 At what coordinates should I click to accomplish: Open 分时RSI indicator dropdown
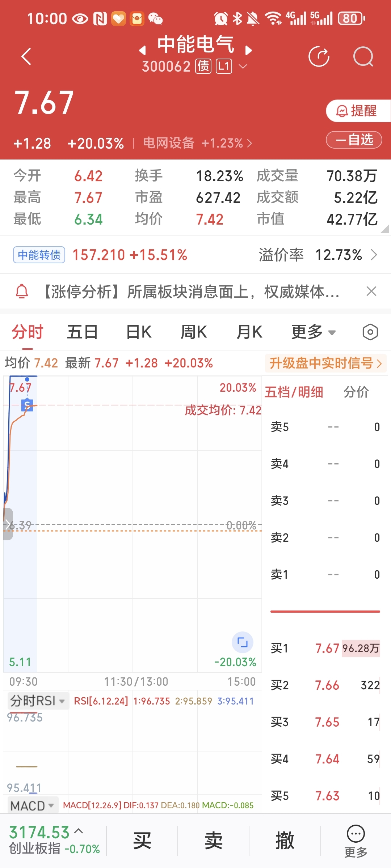[37, 701]
